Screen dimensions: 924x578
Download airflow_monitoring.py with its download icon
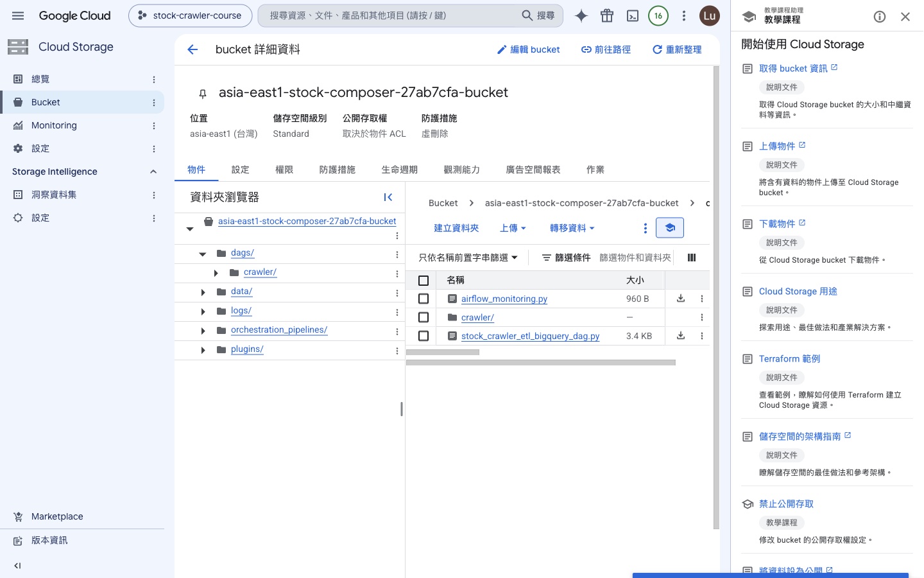tap(681, 299)
